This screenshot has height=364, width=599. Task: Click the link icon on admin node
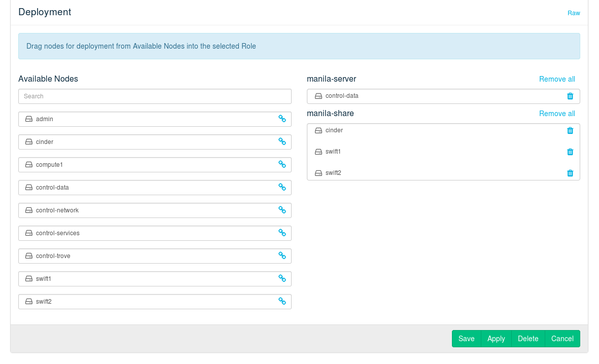pyautogui.click(x=282, y=119)
